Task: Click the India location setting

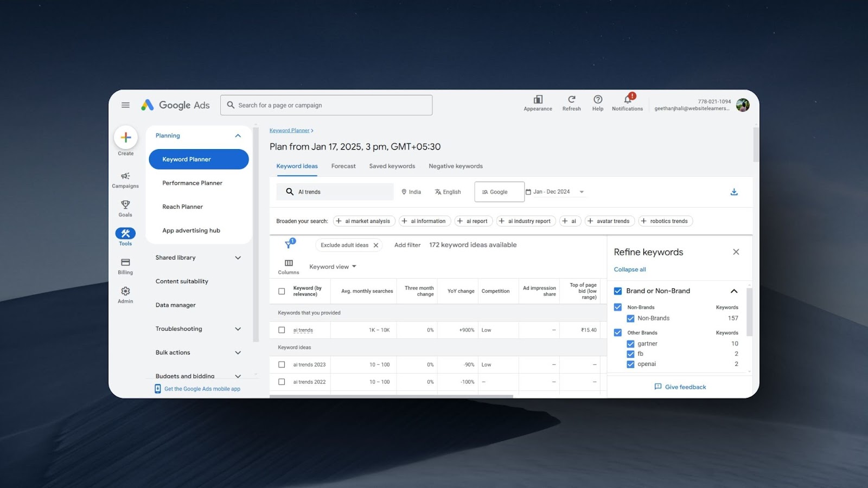Action: click(411, 192)
